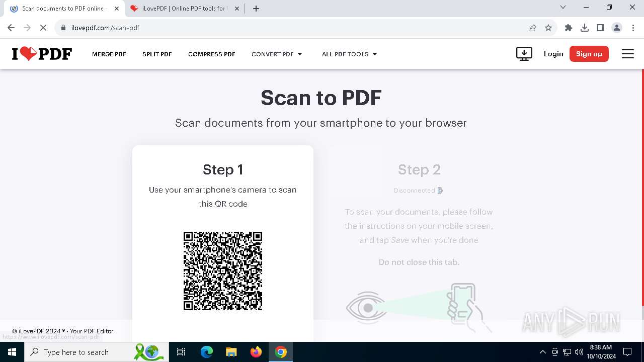Bookmark this page with star icon
This screenshot has height=362, width=644.
click(548, 28)
